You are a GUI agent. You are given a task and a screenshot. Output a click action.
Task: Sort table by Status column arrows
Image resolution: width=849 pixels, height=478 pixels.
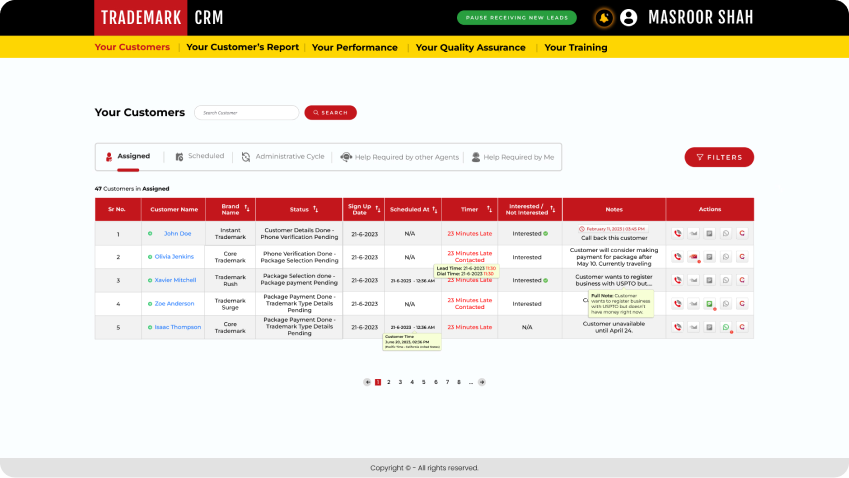pos(316,209)
